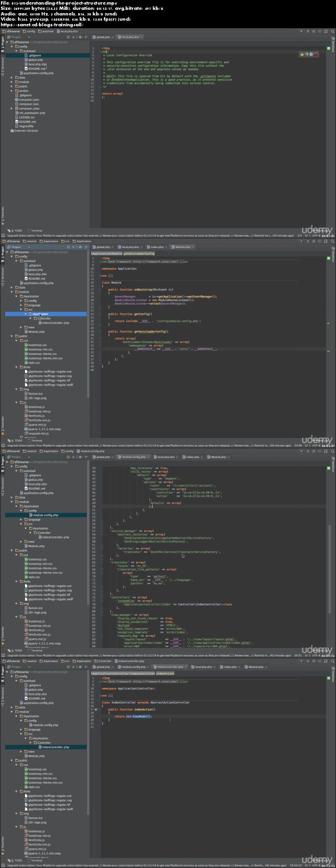
Task: Click override gutter icon at indexAction line 17
Action: point(96,709)
